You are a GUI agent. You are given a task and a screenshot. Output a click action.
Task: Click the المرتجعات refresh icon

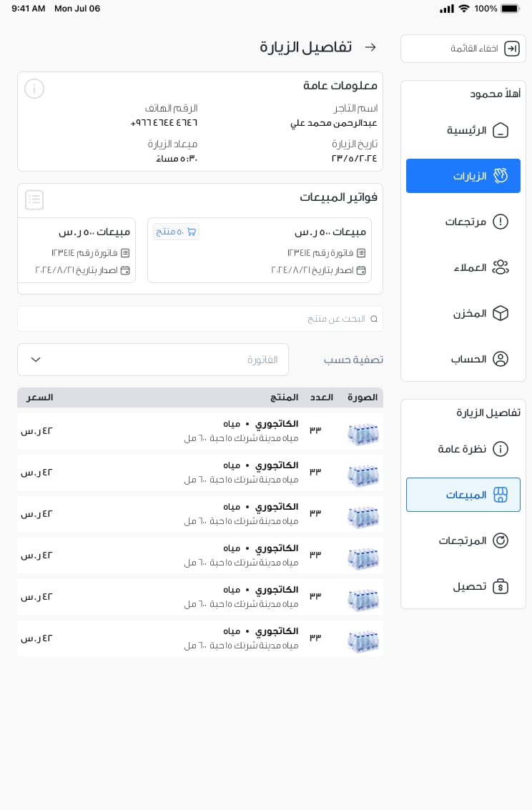(501, 541)
